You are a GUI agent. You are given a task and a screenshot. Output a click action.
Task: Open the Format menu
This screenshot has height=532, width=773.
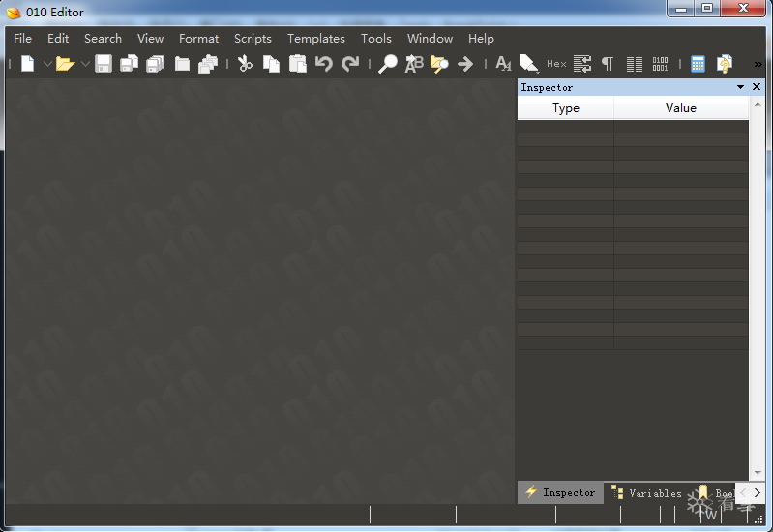tap(198, 39)
